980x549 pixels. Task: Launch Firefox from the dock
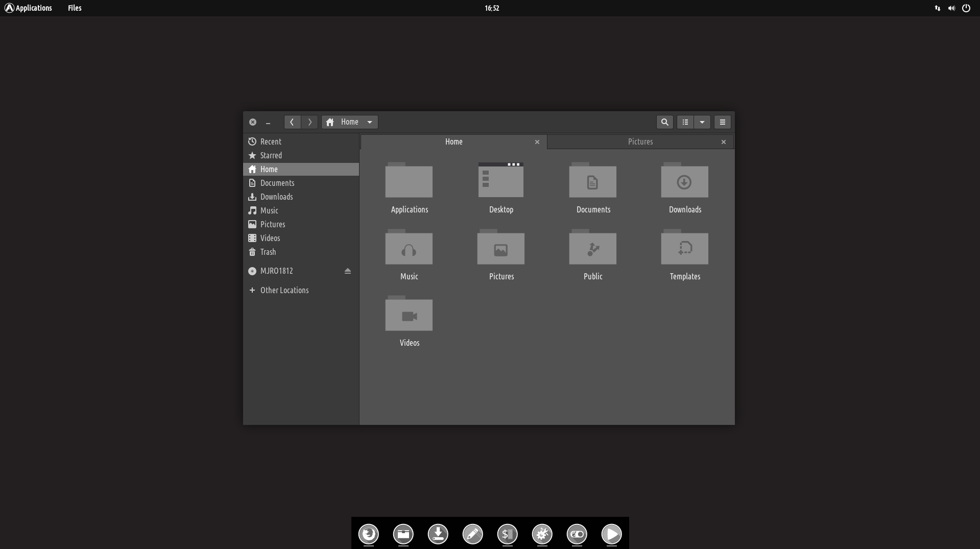click(x=368, y=534)
